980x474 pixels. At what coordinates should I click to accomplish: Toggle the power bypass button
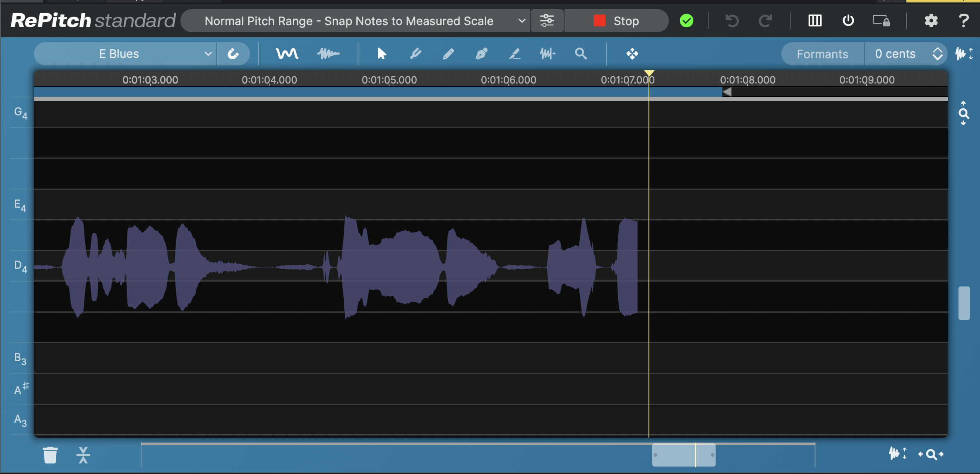coord(848,21)
